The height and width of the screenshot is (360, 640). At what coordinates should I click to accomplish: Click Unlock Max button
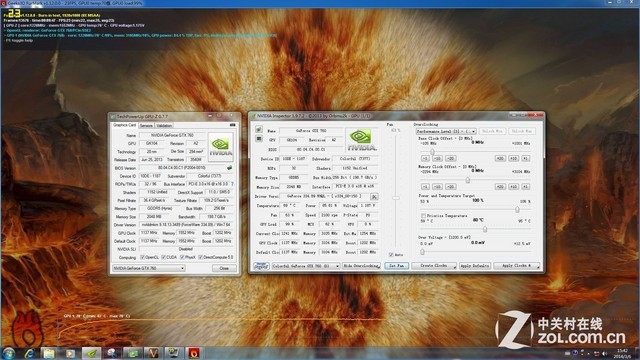521,131
